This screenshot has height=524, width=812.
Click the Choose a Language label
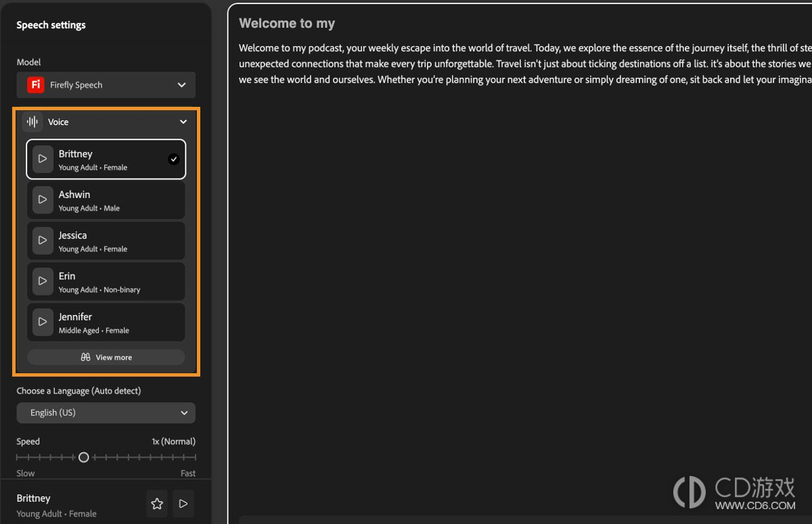click(x=78, y=391)
